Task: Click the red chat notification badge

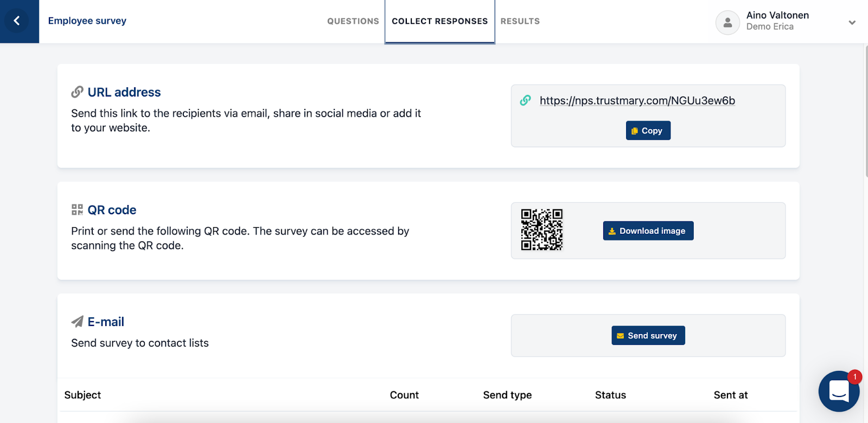Action: (x=855, y=376)
